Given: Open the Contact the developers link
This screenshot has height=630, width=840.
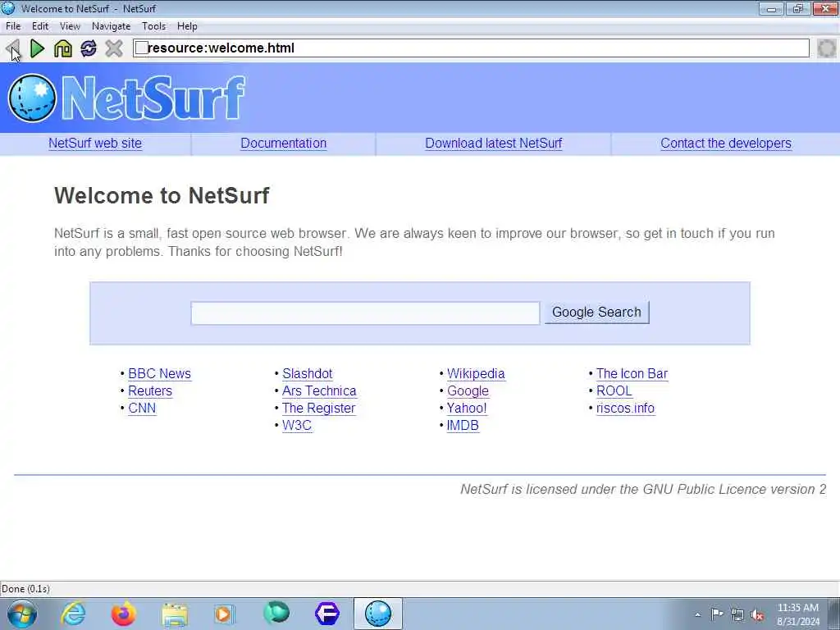Looking at the screenshot, I should click(726, 143).
